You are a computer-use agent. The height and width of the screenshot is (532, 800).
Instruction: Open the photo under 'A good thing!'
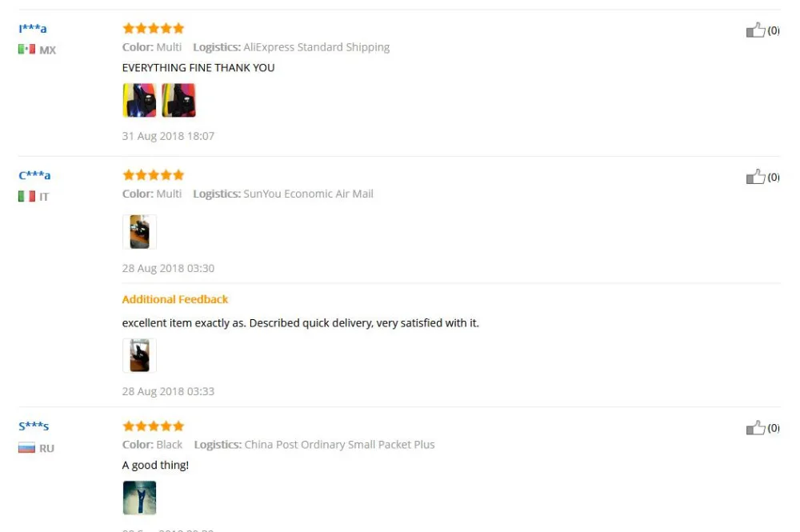point(139,498)
